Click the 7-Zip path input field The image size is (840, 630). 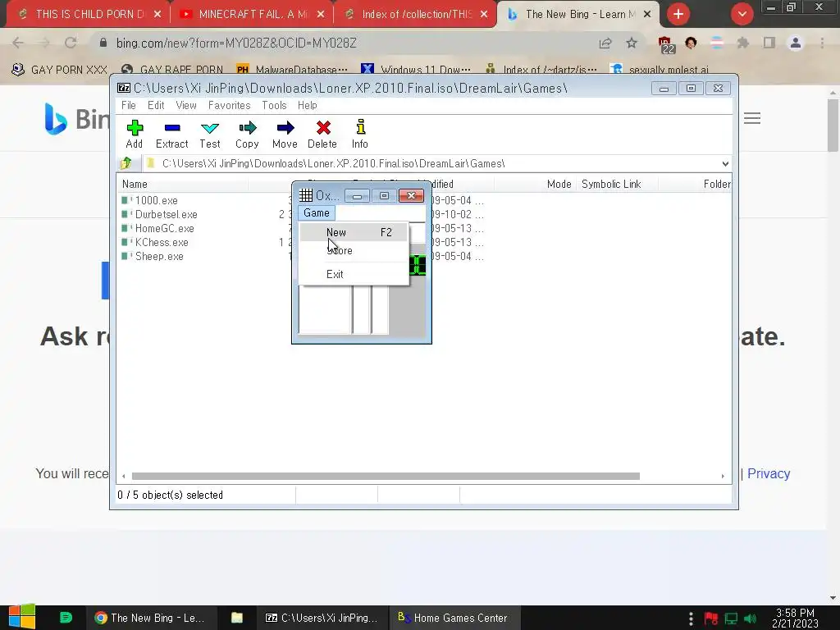pos(431,163)
